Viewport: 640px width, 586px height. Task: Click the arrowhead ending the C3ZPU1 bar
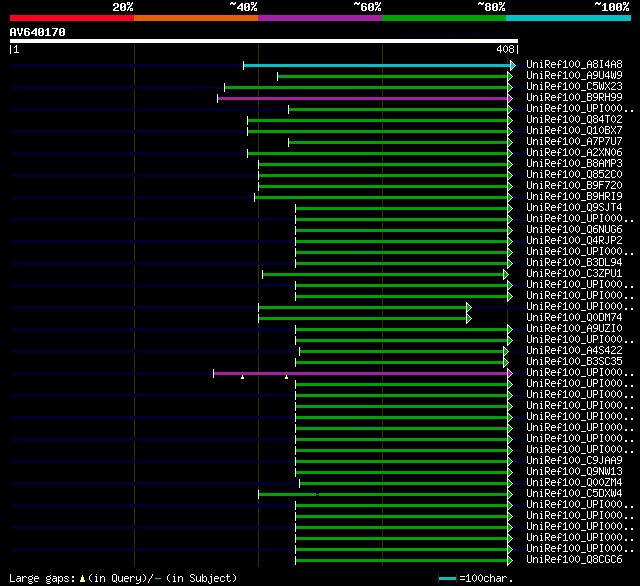(x=506, y=274)
